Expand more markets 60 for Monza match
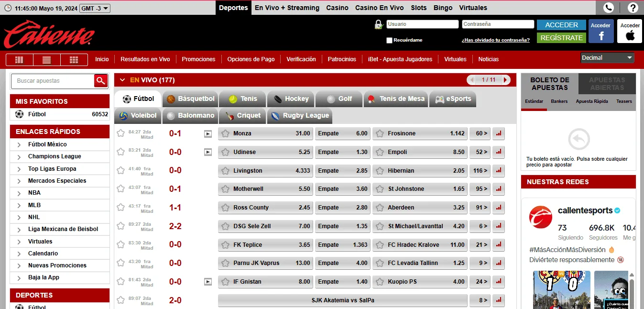The image size is (644, 309). [480, 133]
